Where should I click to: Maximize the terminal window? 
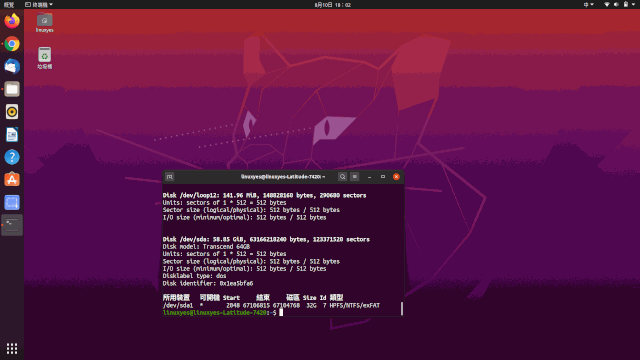coord(383,177)
